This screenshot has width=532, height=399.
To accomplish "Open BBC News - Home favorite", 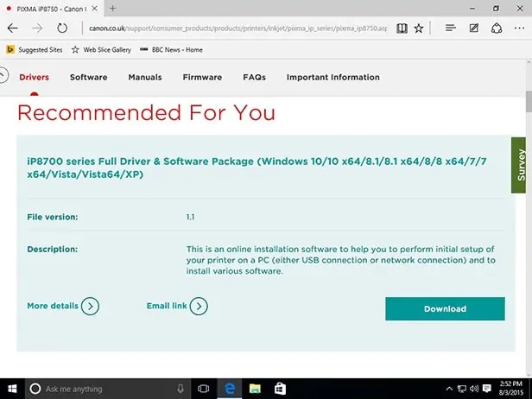I will [x=171, y=50].
